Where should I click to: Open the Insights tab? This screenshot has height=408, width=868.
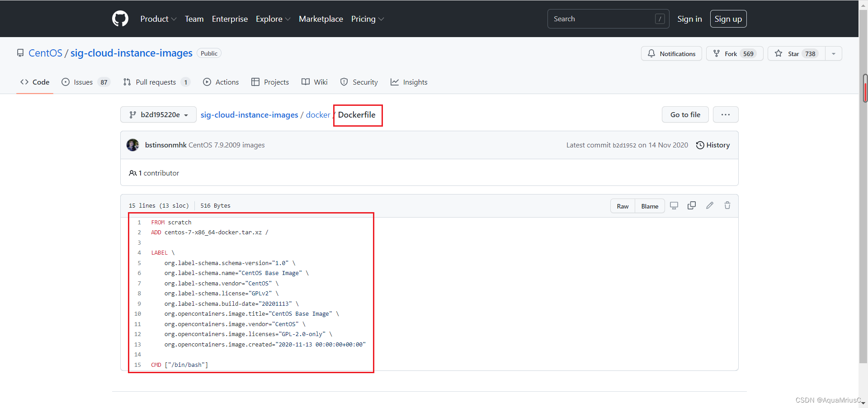click(409, 82)
